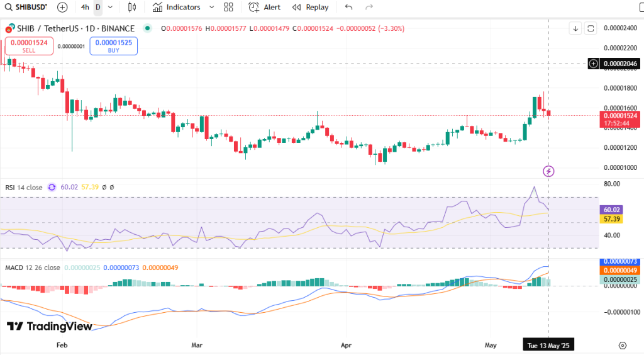Open the indicator templates grid icon
The width and height of the screenshot is (644, 355).
click(228, 7)
